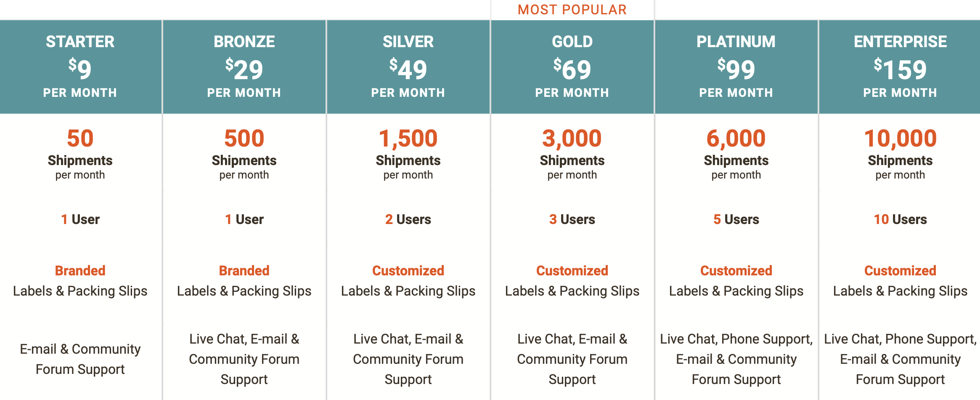Click the 500 shipments figure
The width and height of the screenshot is (980, 400).
coord(244,139)
